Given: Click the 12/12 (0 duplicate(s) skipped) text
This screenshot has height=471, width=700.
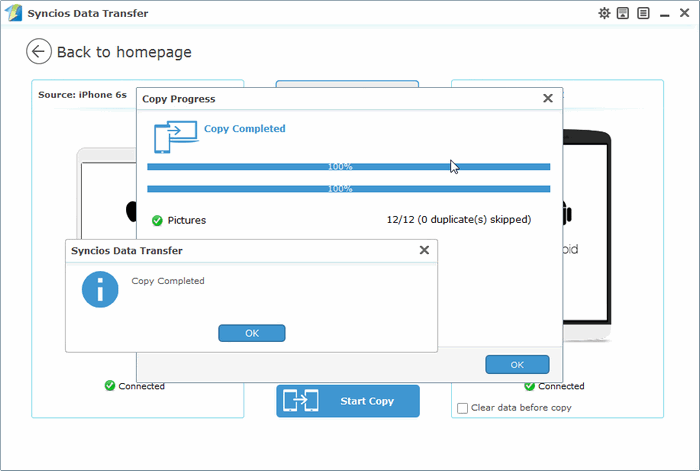Looking at the screenshot, I should click(459, 220).
